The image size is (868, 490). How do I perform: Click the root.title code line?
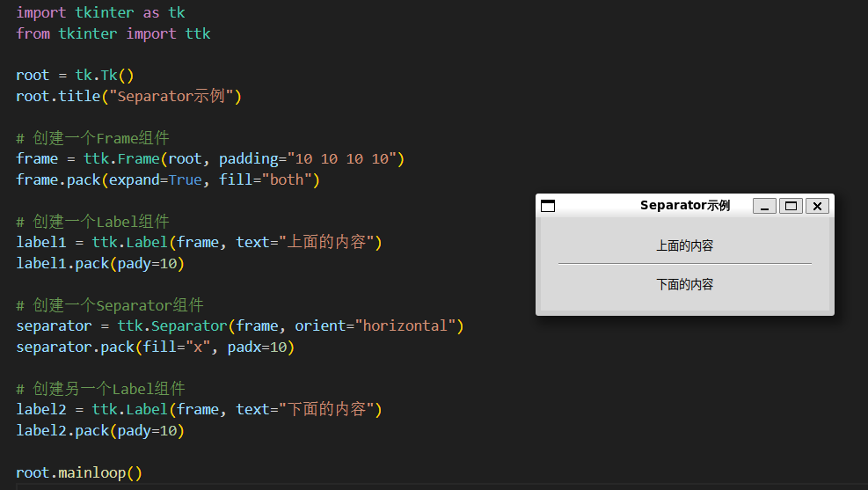[128, 96]
